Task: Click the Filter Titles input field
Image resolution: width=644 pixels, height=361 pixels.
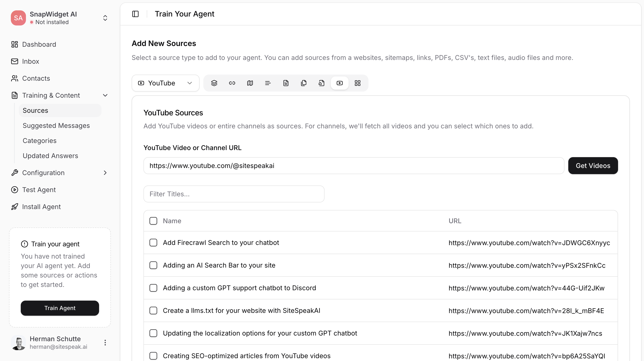Action: [234, 194]
